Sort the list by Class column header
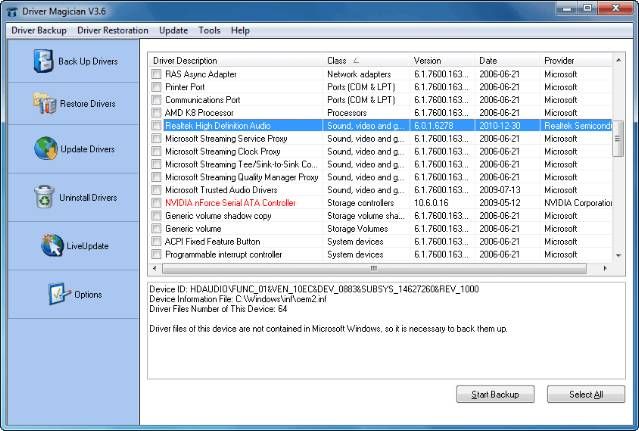 pos(367,61)
